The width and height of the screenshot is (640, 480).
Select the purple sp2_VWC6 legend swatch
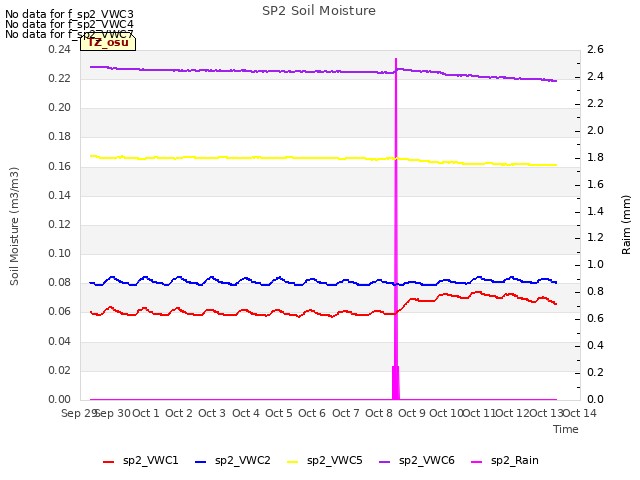384,462
